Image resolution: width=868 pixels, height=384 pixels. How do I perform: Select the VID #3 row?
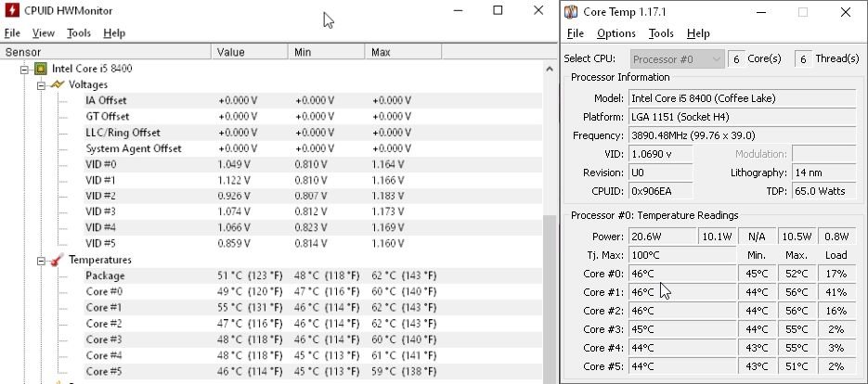click(x=313, y=211)
